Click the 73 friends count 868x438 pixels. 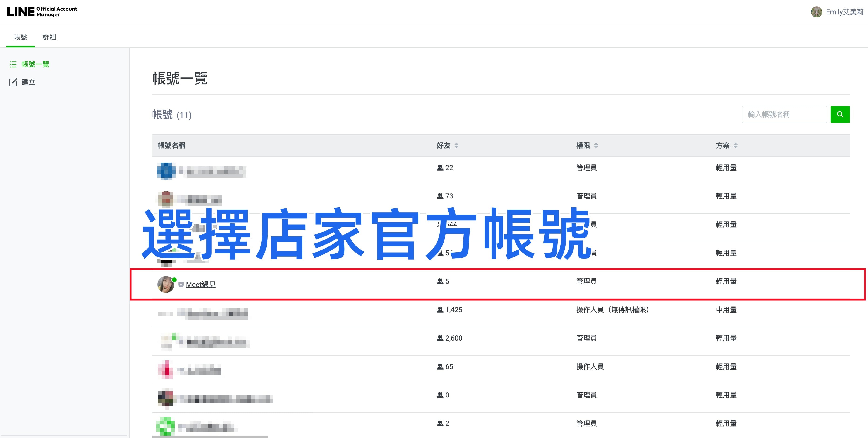click(449, 196)
